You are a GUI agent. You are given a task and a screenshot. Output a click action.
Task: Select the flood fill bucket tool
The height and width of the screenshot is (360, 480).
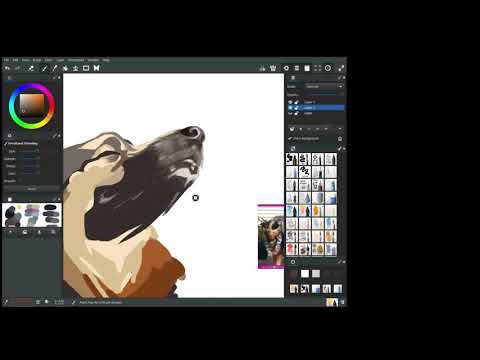click(x=65, y=68)
